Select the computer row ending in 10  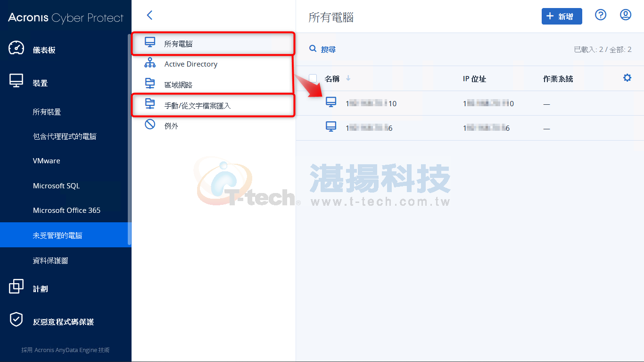[x=470, y=103]
